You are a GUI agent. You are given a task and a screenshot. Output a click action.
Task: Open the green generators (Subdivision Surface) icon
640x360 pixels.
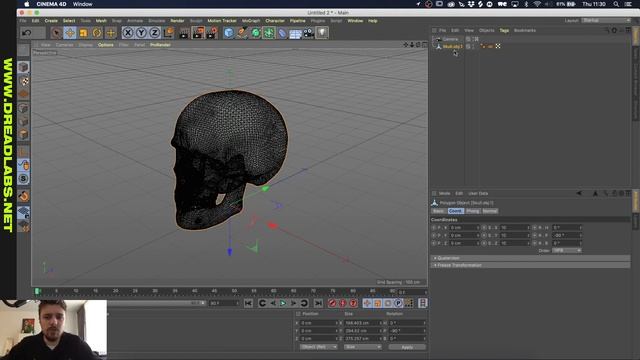pos(256,33)
